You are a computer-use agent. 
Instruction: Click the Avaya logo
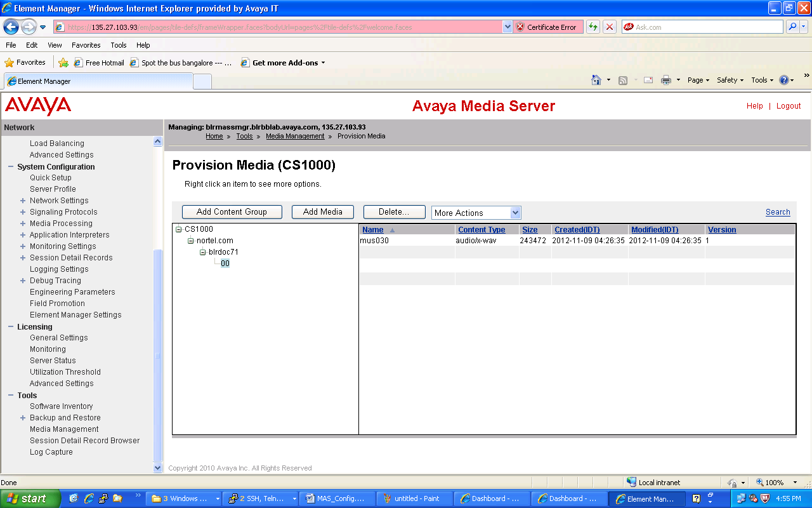coord(38,106)
